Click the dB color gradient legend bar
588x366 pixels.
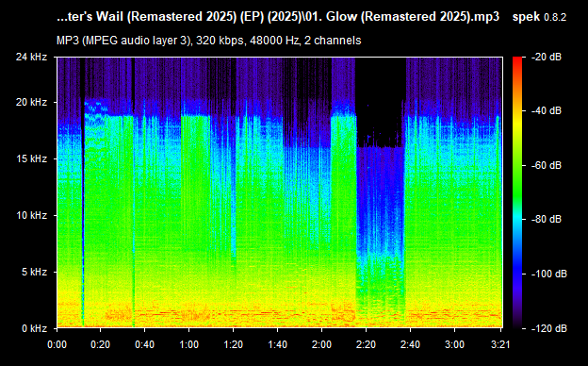coord(517,192)
